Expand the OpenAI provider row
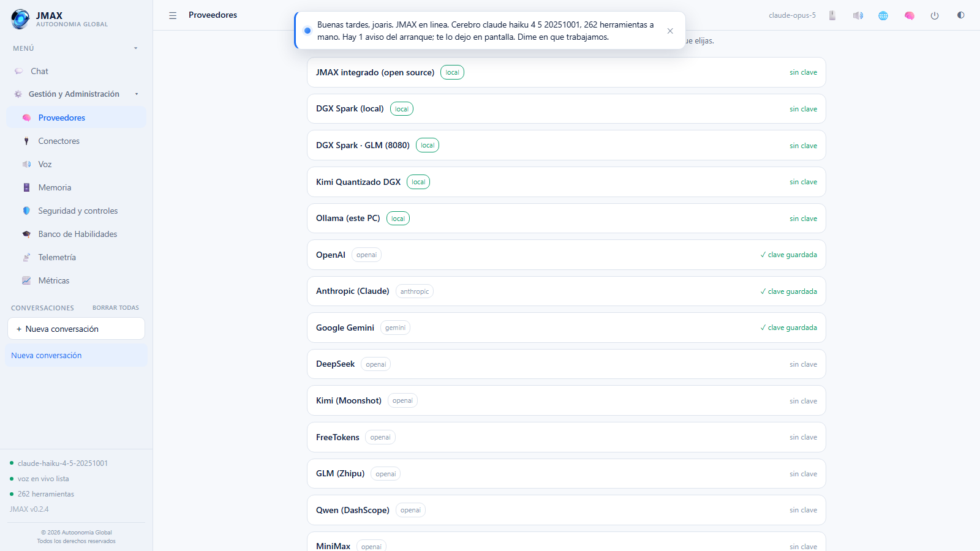Viewport: 980px width, 551px height. point(567,255)
